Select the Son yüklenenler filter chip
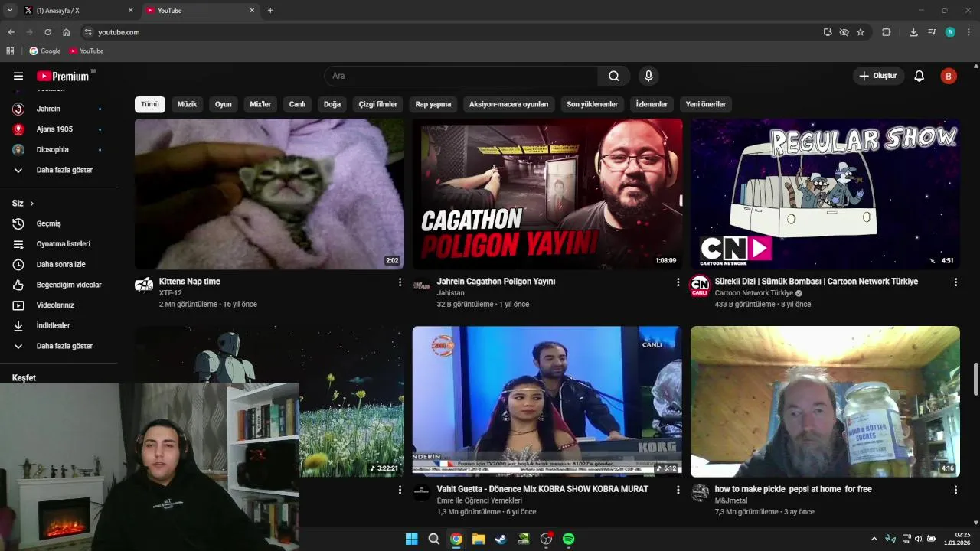 (x=592, y=104)
